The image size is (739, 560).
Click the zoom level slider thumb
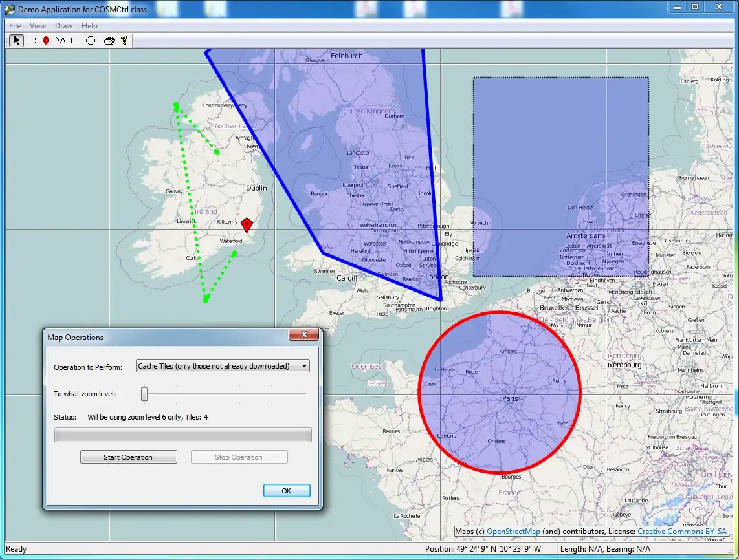tap(145, 394)
